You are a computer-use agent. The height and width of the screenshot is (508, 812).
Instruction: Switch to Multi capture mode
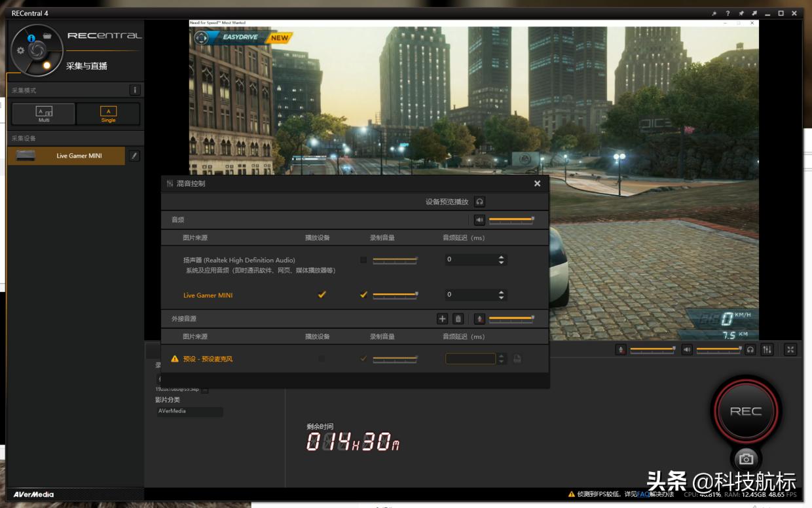(x=44, y=114)
